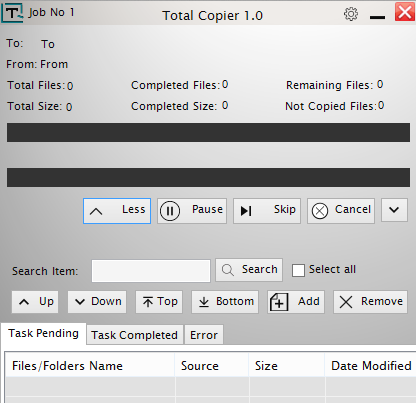Move the selected item Down
Viewport: 416px width, 403px height.
click(x=97, y=302)
